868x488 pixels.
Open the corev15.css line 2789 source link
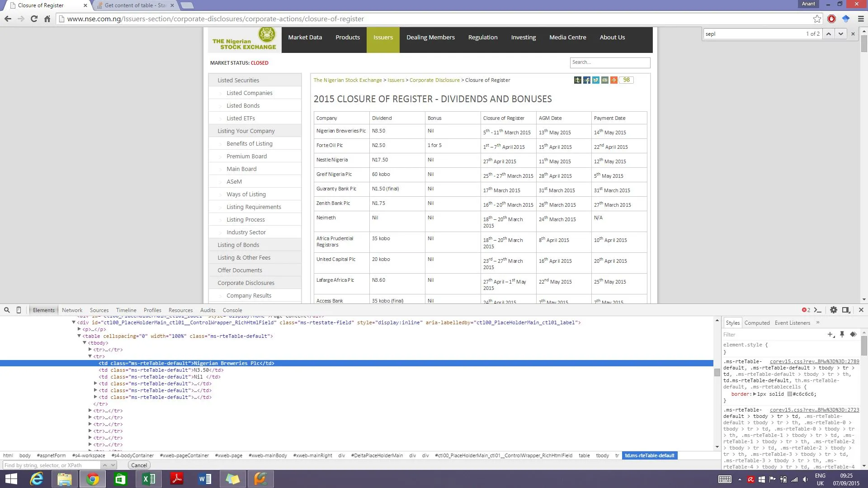(x=814, y=361)
